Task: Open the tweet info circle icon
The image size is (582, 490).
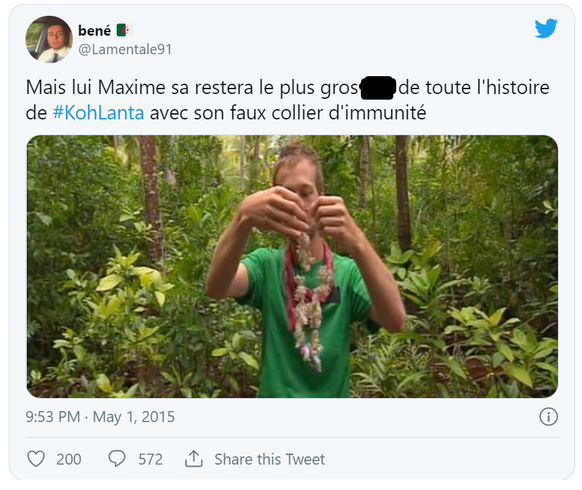Action: click(548, 416)
